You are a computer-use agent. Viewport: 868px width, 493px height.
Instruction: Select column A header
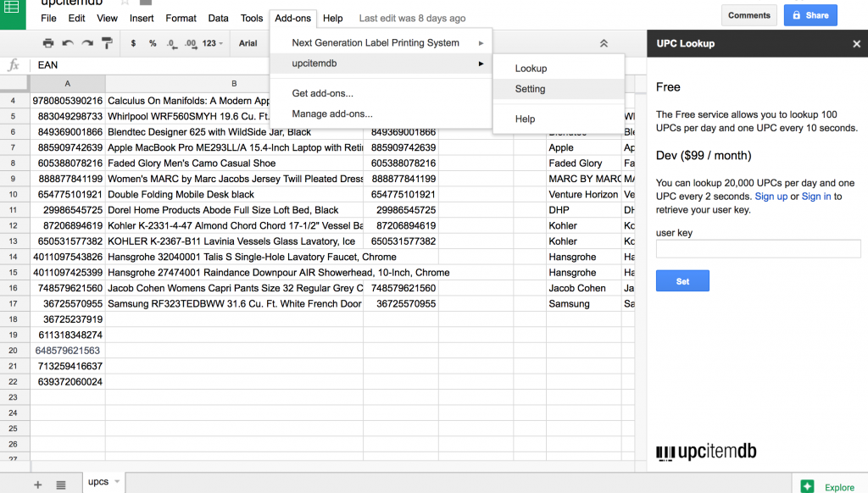pyautogui.click(x=68, y=84)
